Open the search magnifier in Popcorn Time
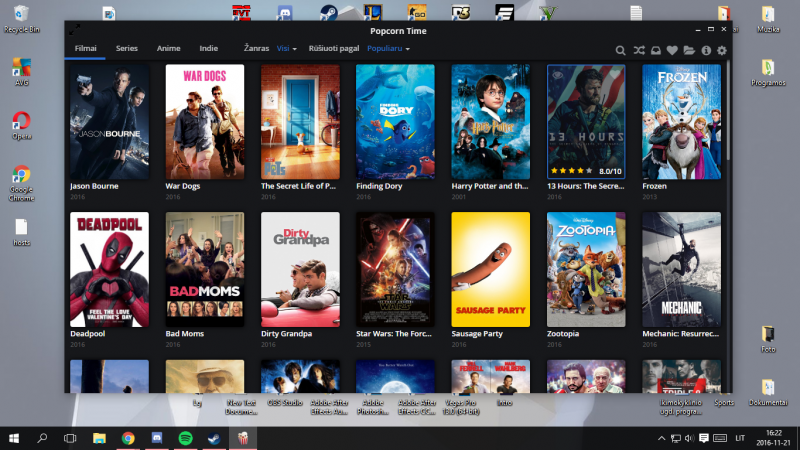 point(620,51)
